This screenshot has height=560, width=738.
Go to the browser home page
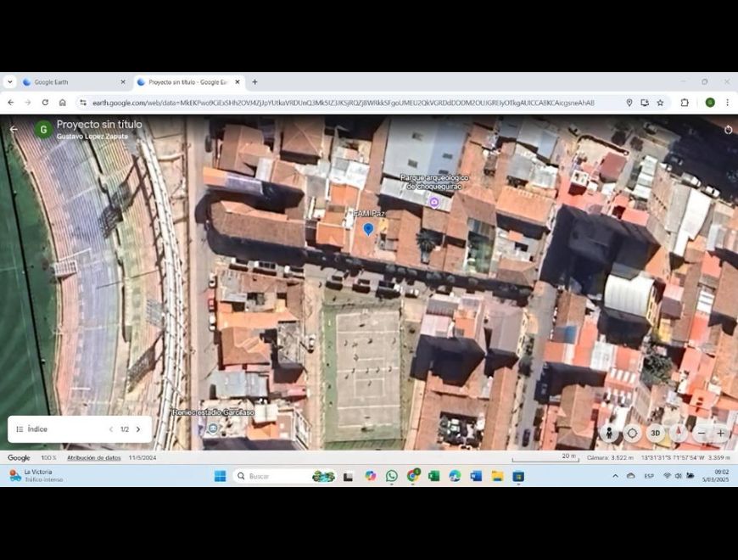[63, 103]
